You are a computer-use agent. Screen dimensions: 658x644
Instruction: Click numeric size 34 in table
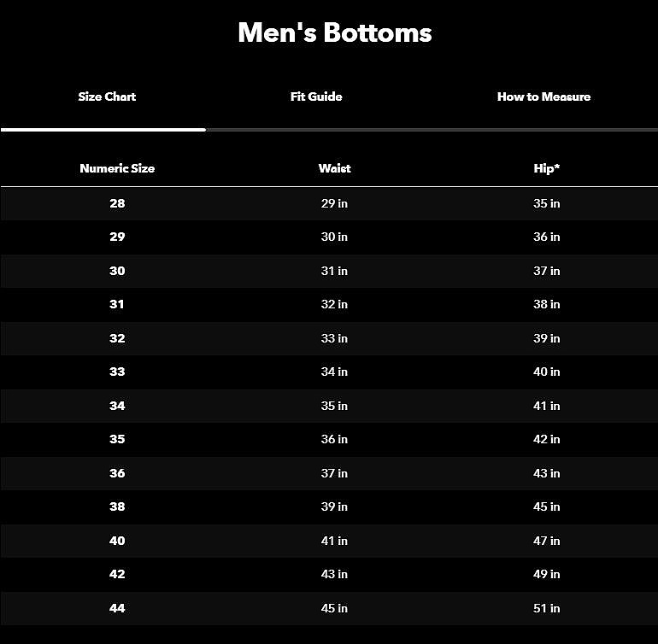click(x=117, y=406)
